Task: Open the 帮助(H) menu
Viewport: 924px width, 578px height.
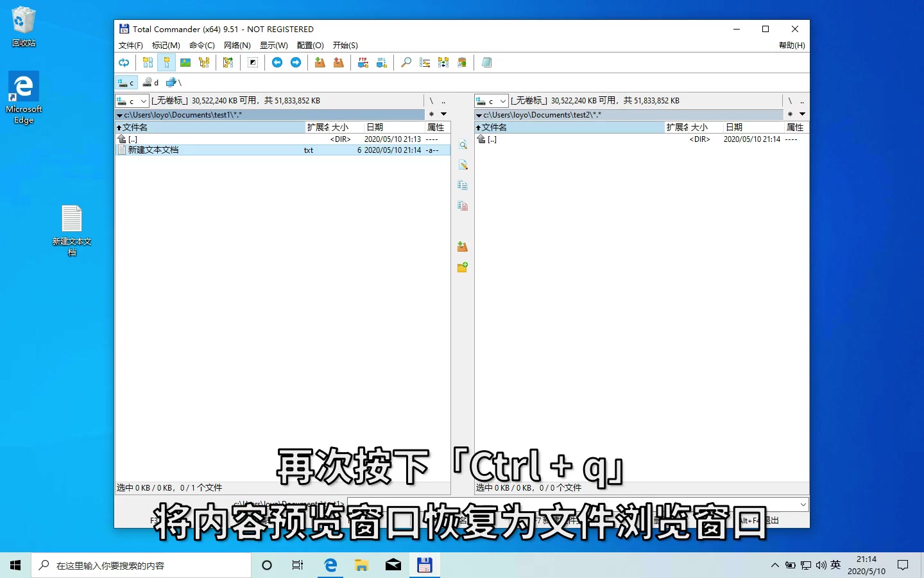Action: coord(792,45)
